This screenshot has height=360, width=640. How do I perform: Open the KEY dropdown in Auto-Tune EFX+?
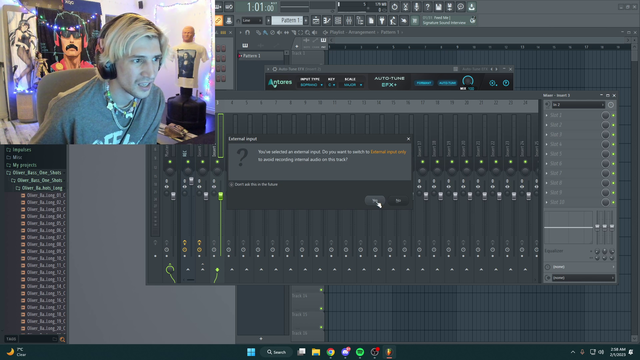click(x=331, y=85)
